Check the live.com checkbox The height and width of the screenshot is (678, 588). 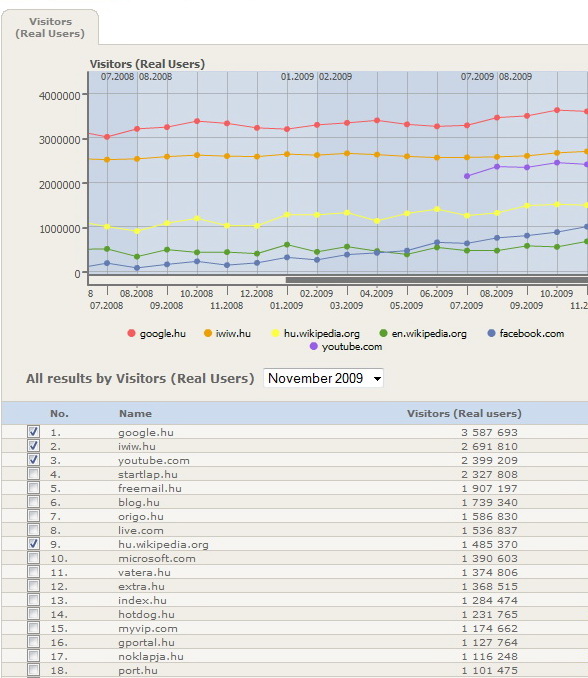pyautogui.click(x=33, y=530)
